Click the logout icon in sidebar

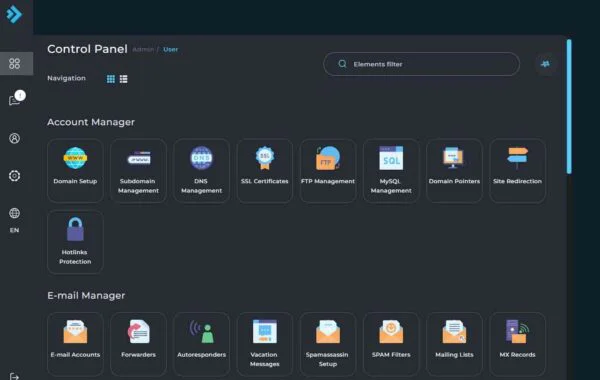pyautogui.click(x=14, y=377)
